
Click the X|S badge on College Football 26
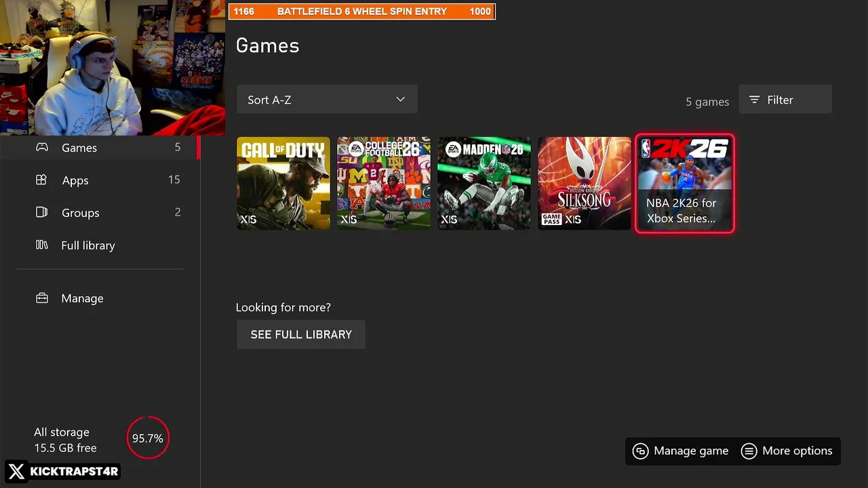point(349,220)
